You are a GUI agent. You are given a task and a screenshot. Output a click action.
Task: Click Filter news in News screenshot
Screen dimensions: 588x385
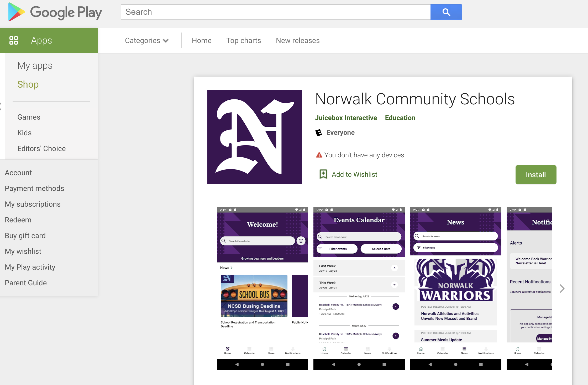point(456,248)
